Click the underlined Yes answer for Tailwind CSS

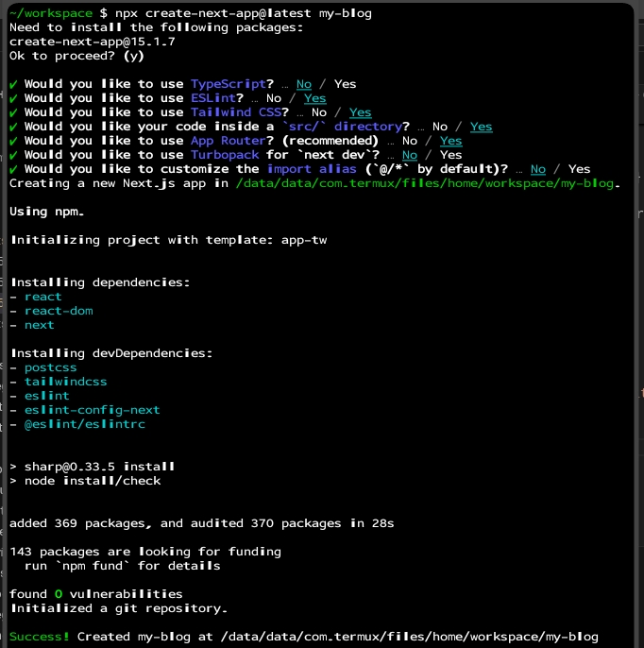360,112
